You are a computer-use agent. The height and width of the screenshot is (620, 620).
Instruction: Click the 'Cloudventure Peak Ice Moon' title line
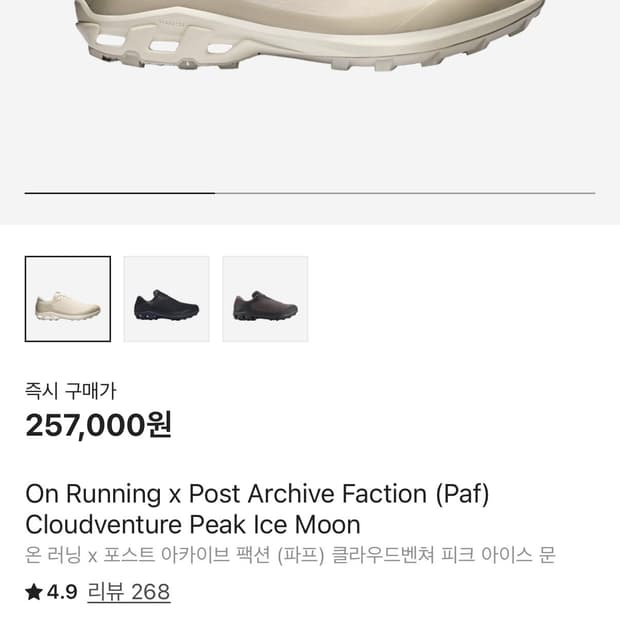click(192, 525)
